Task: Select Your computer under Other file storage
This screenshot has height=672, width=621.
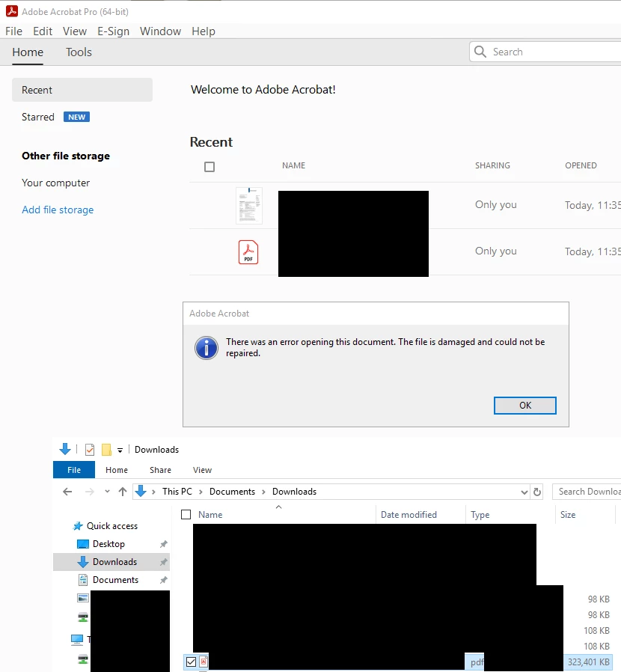Action: (x=55, y=183)
